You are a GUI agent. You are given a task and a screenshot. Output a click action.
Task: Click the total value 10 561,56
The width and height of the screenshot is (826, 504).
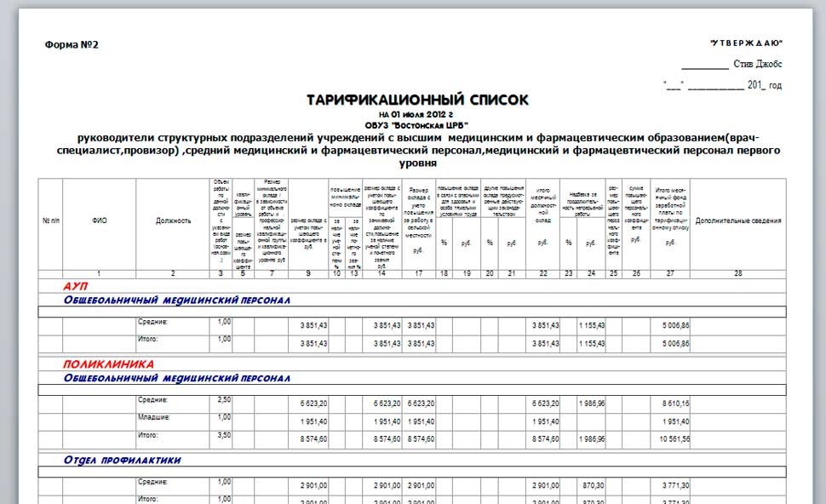tap(674, 438)
